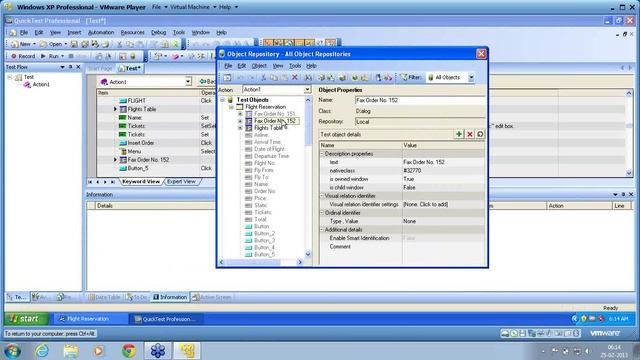Collapse Description properties section
640x360 pixels.
pos(322,154)
